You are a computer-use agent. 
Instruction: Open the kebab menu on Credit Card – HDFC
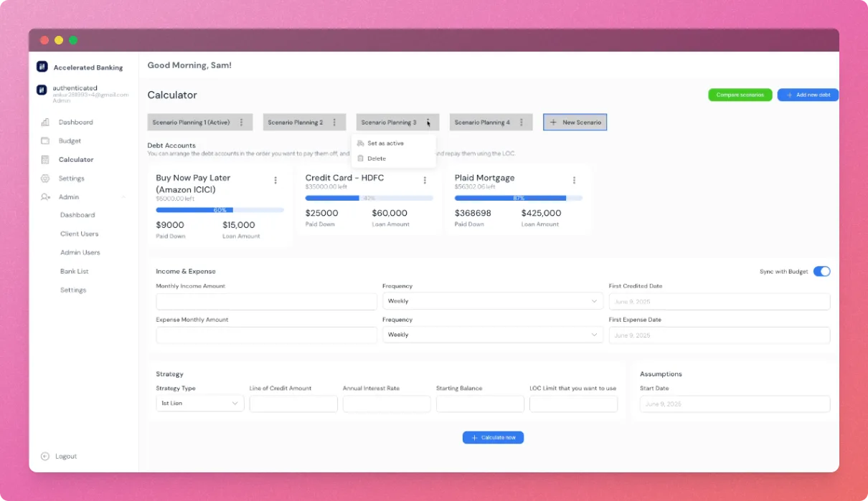coord(425,180)
